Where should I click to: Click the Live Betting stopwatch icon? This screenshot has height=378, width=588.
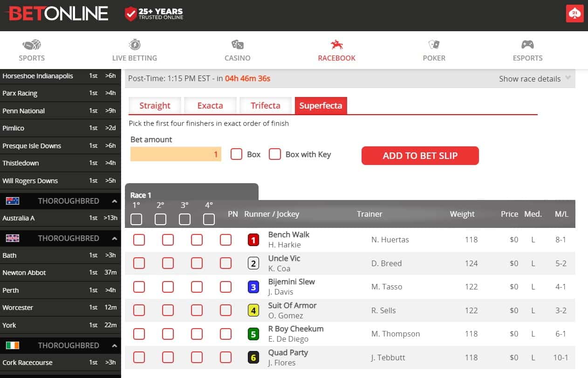[x=135, y=45]
